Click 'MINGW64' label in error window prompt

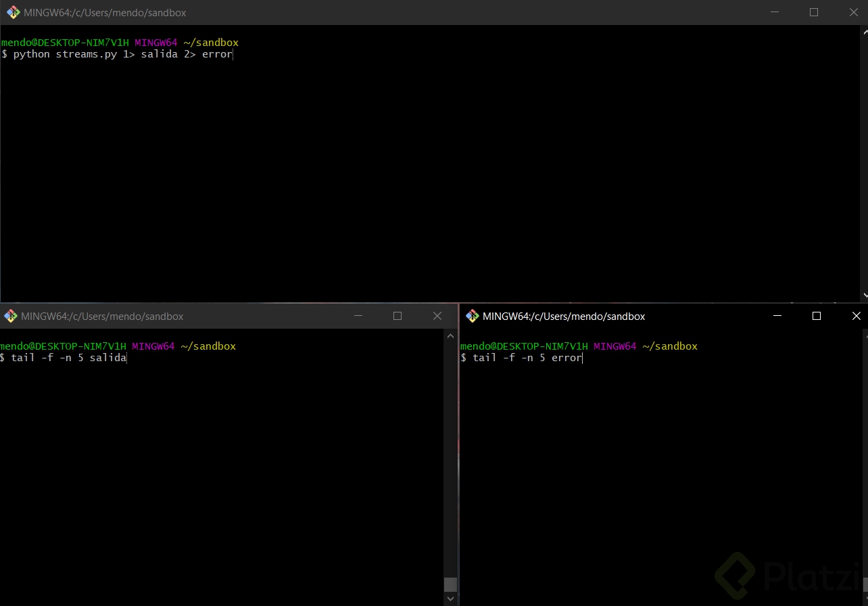(x=615, y=346)
